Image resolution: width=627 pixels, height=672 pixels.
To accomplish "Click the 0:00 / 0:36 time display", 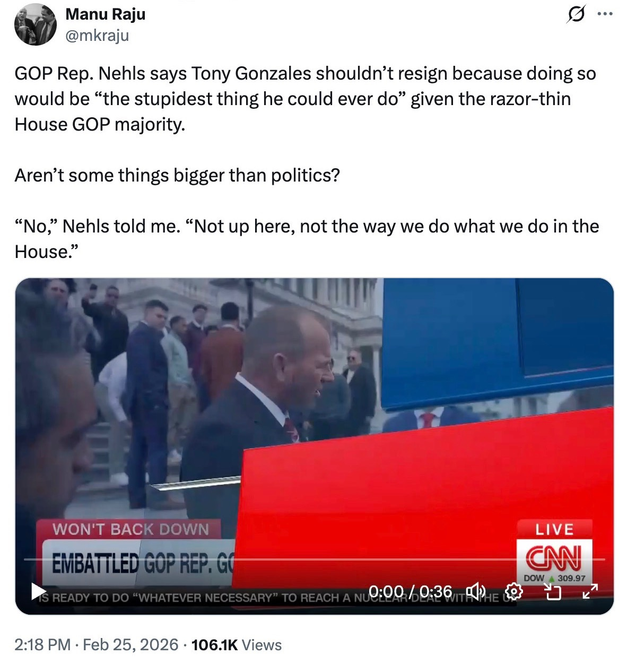I will (x=410, y=591).
